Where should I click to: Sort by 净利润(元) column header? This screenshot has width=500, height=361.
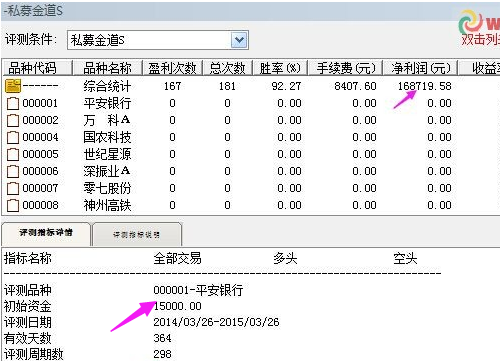pyautogui.click(x=421, y=68)
